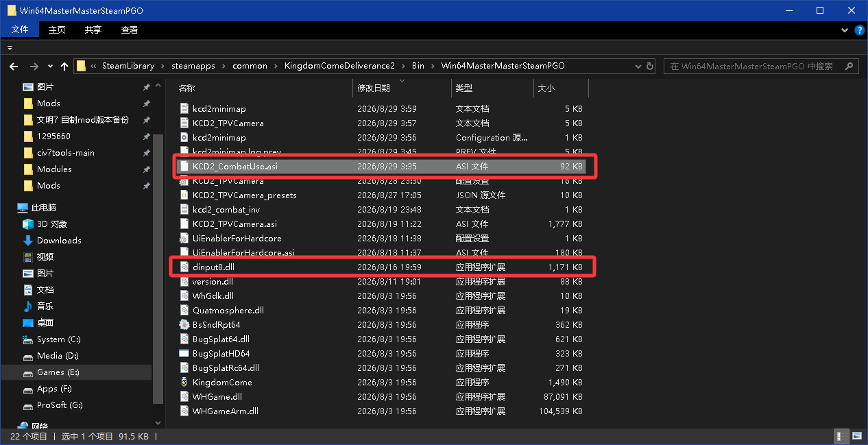
Task: Switch to large icons view in status bar
Action: point(857,436)
